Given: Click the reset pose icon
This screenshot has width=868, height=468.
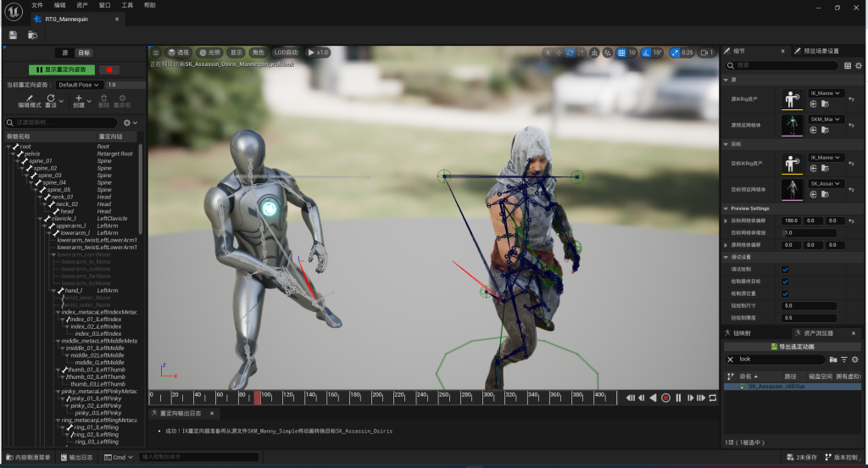Looking at the screenshot, I should coord(51,98).
